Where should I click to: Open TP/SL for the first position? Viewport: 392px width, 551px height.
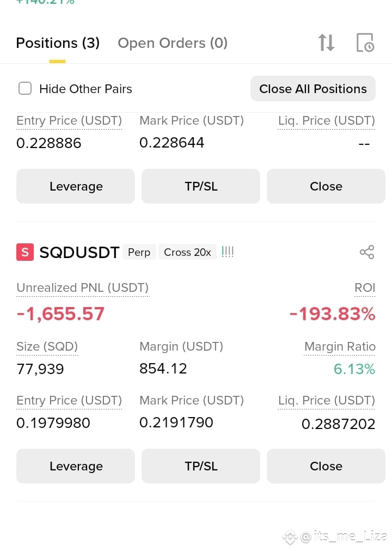(201, 186)
